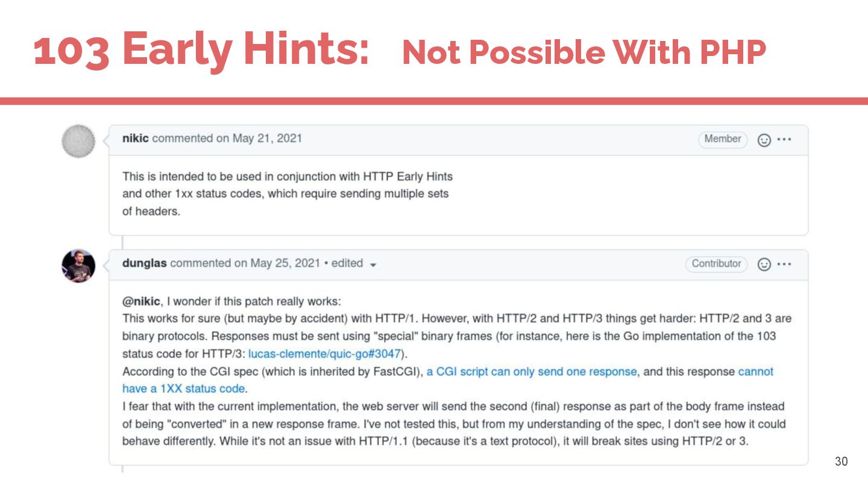Open three-dot menu on nikic's comment
Image resolution: width=868 pixels, height=488 pixels.
[784, 140]
